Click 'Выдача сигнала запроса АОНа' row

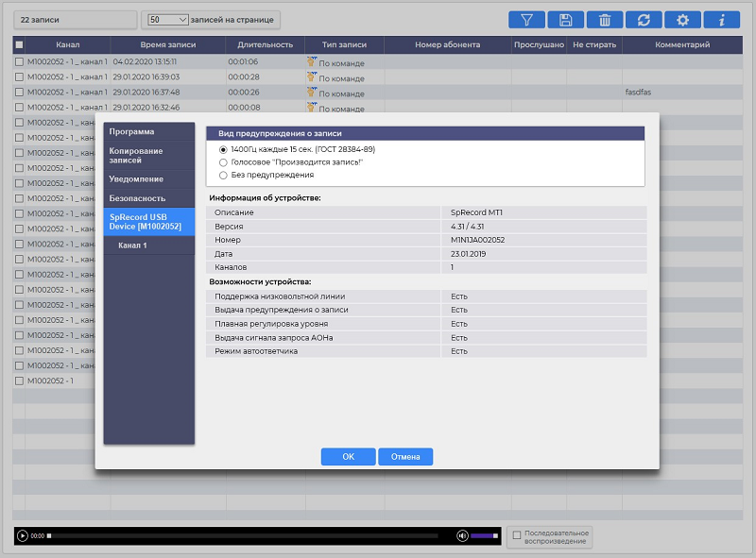click(x=426, y=338)
